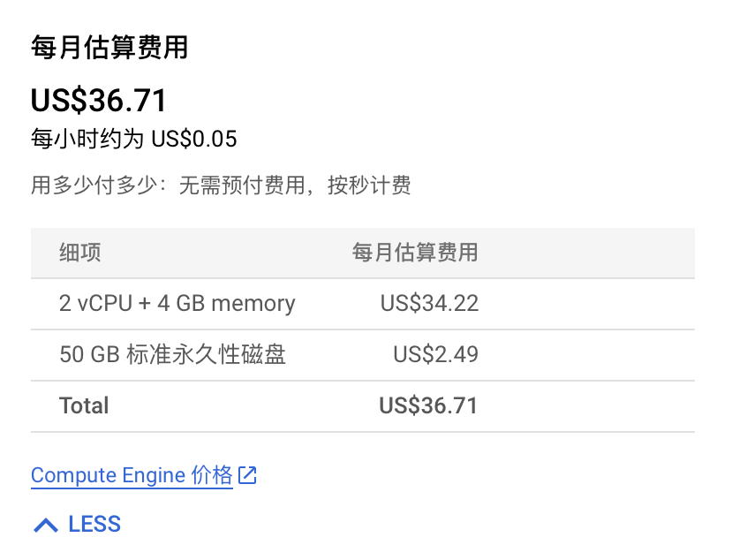Click the US$2.49 disk cost value
747x560 pixels.
(435, 354)
